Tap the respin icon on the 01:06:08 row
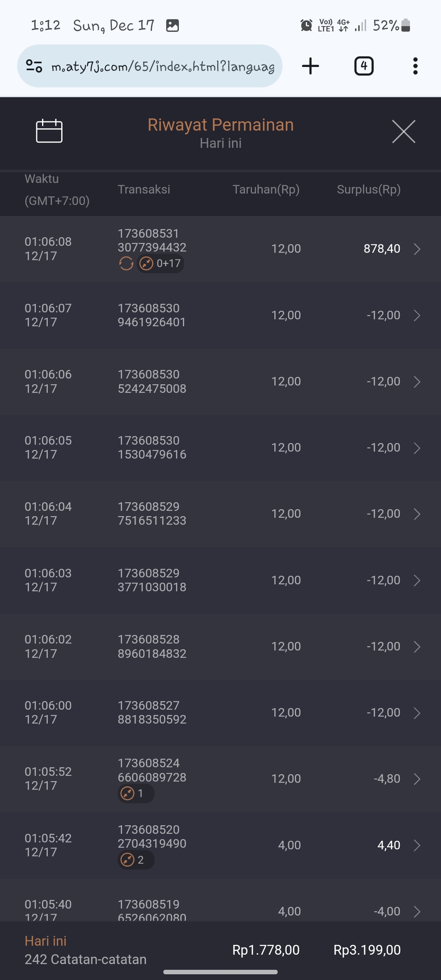 [x=126, y=264]
